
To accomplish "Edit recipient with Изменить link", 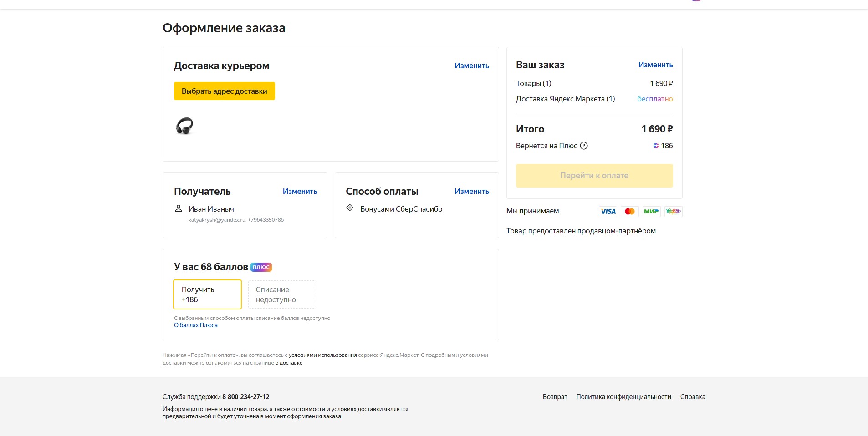I will pos(300,192).
